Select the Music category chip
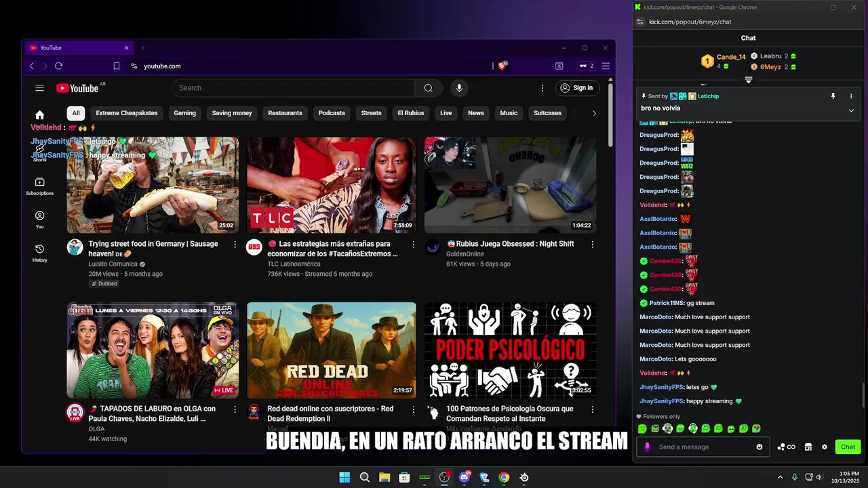Screen dimensions: 868x488 click(x=509, y=113)
